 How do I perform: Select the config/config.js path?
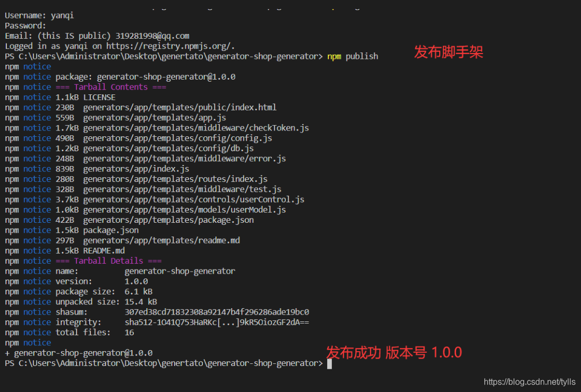(177, 138)
